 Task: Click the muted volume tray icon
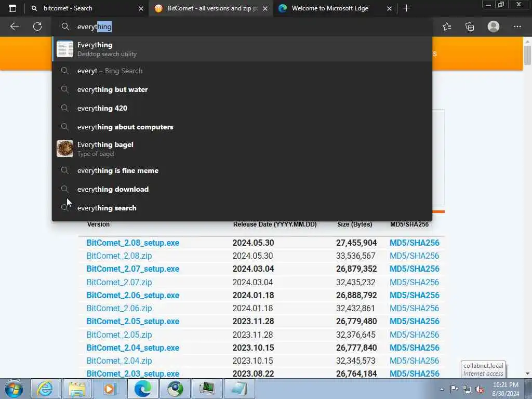(x=480, y=390)
